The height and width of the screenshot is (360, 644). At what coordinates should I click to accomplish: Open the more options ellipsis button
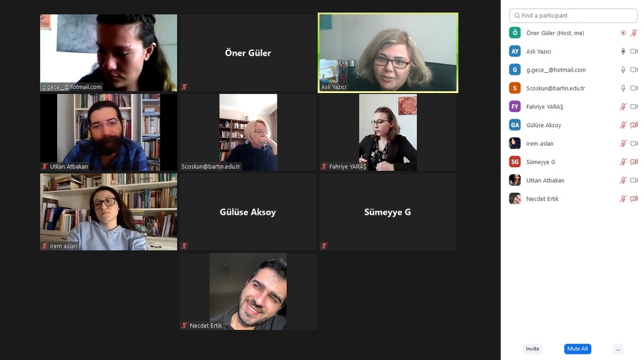(x=618, y=349)
